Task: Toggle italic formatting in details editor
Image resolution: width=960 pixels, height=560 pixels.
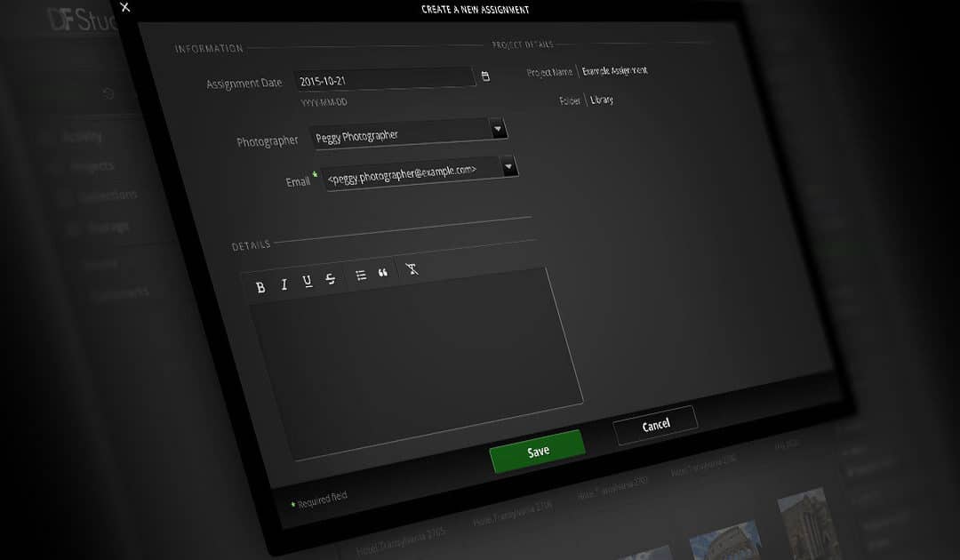Action: click(284, 284)
